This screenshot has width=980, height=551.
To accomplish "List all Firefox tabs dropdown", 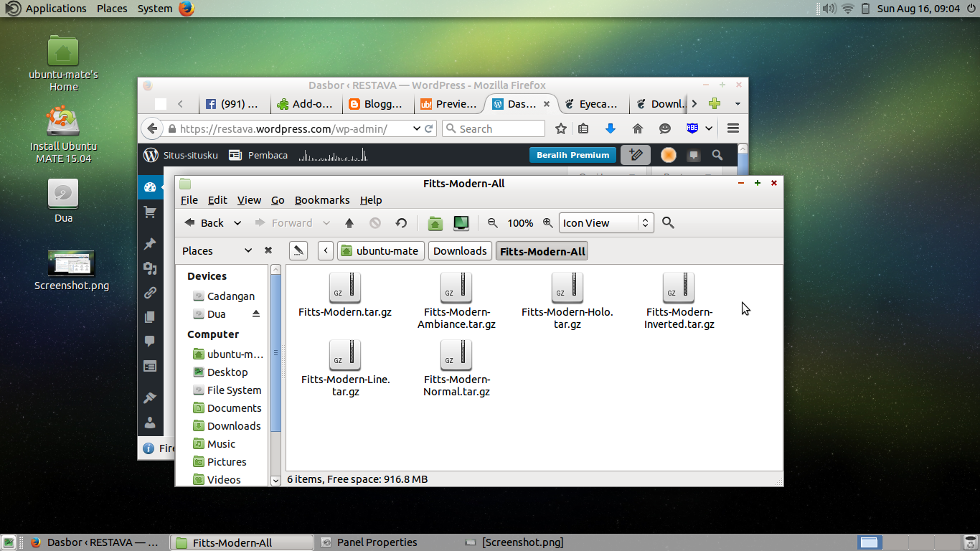I will [737, 104].
